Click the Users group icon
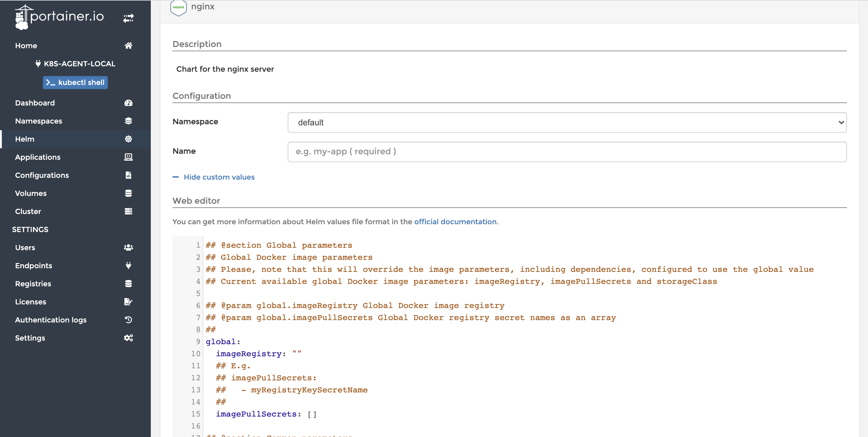 coord(128,247)
